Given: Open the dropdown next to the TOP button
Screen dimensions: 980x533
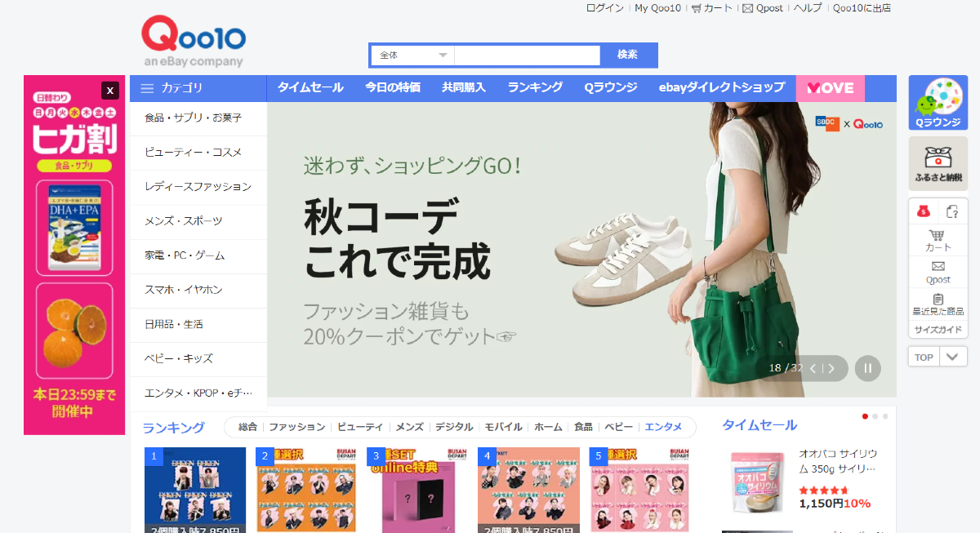Looking at the screenshot, I should coord(952,357).
